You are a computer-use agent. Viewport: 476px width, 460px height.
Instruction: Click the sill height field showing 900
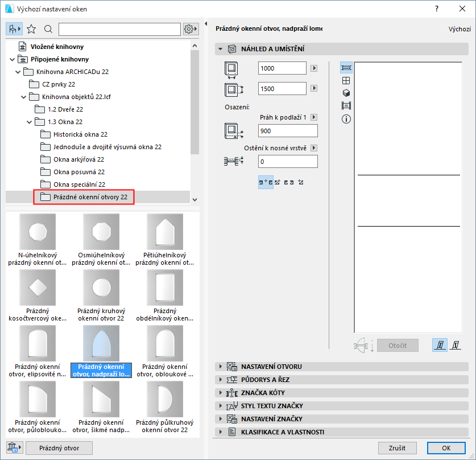pyautogui.click(x=288, y=131)
